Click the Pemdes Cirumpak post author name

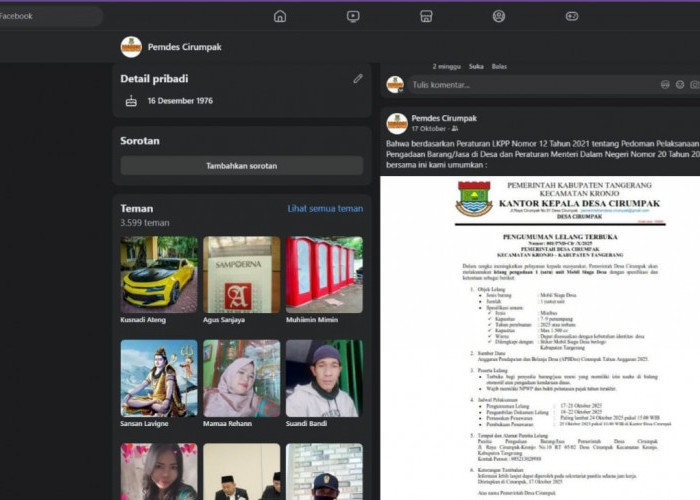coord(442,117)
